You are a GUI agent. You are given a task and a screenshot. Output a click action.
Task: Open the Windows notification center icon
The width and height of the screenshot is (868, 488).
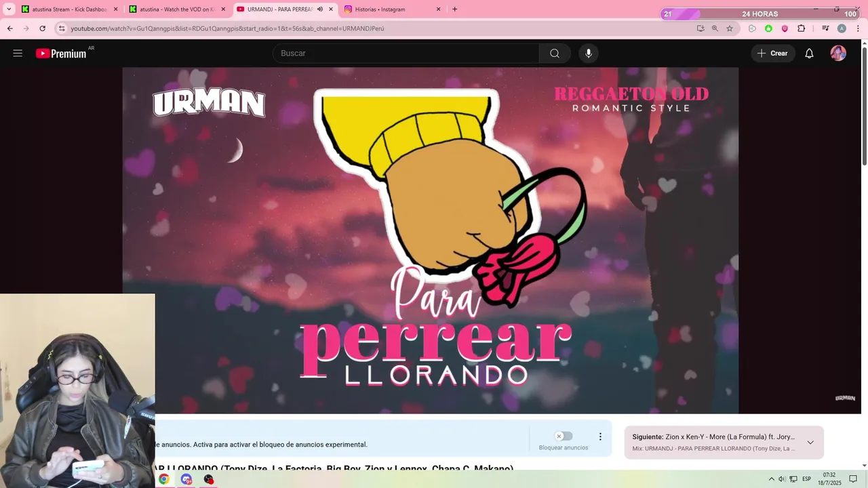[x=854, y=479]
